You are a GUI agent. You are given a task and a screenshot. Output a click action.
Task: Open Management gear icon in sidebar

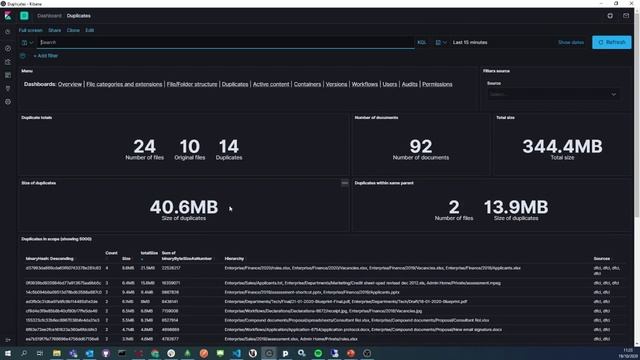tap(8, 102)
